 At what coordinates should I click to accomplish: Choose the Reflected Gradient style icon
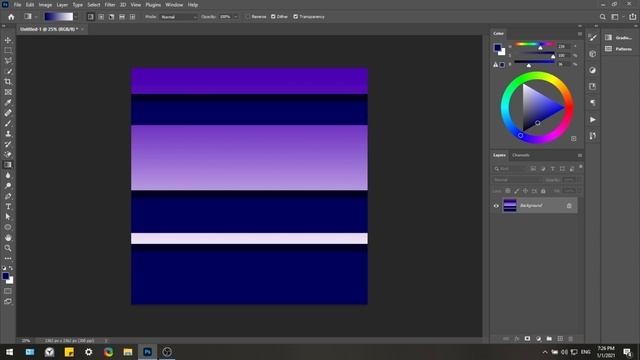coord(122,17)
